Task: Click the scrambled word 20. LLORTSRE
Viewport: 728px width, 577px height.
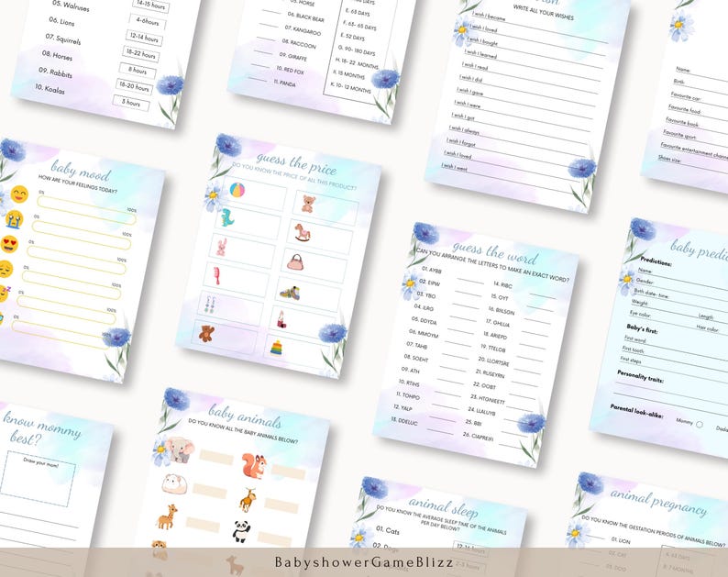Action: click(x=493, y=361)
